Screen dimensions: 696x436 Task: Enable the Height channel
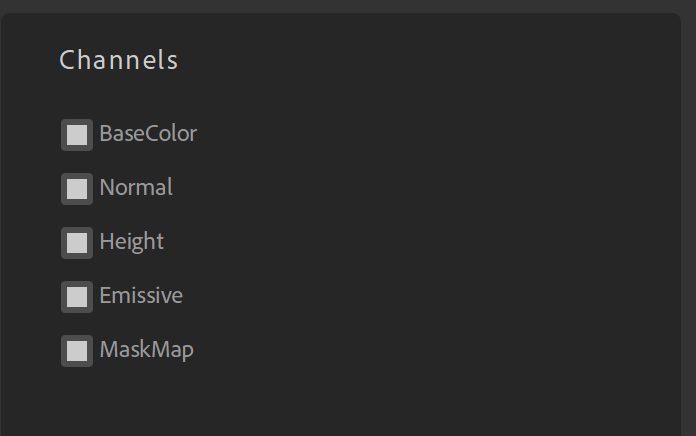[x=77, y=242]
